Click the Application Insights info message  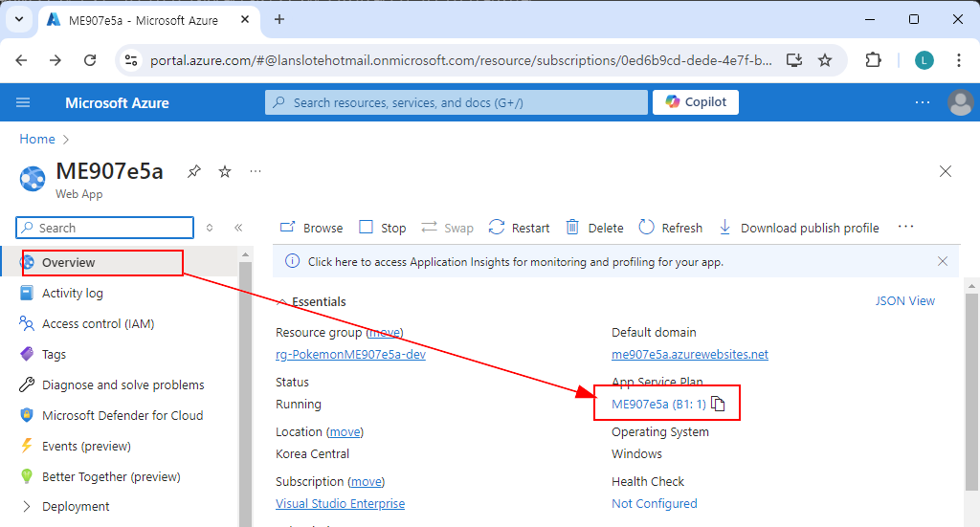[x=516, y=262]
